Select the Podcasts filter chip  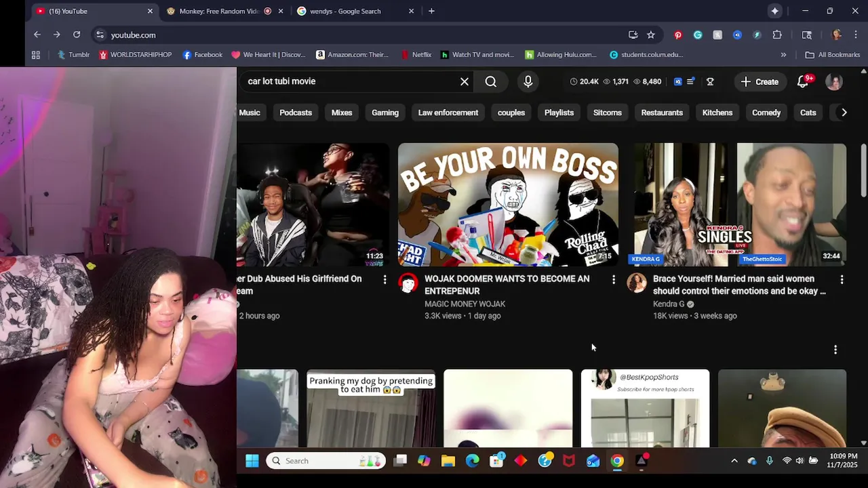pyautogui.click(x=296, y=113)
